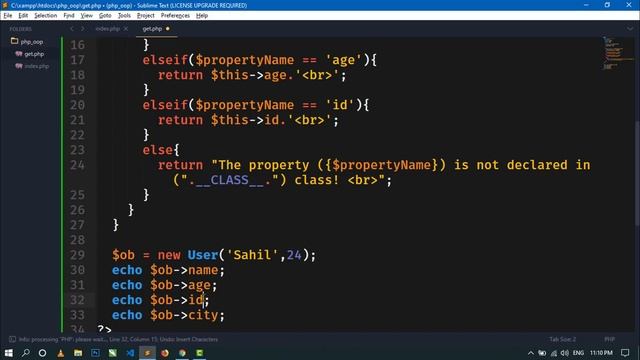Open the Help menu
This screenshot has height=360, width=640.
[x=202, y=16]
